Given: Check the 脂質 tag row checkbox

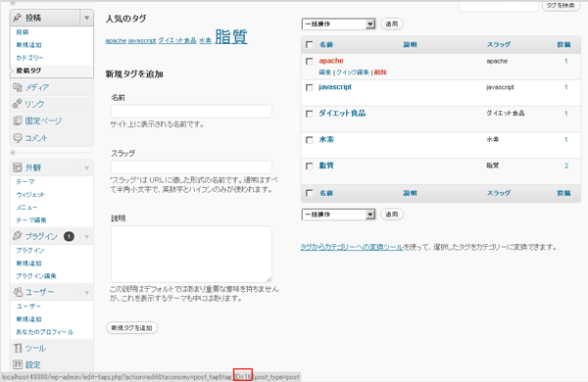Looking at the screenshot, I should (310, 166).
